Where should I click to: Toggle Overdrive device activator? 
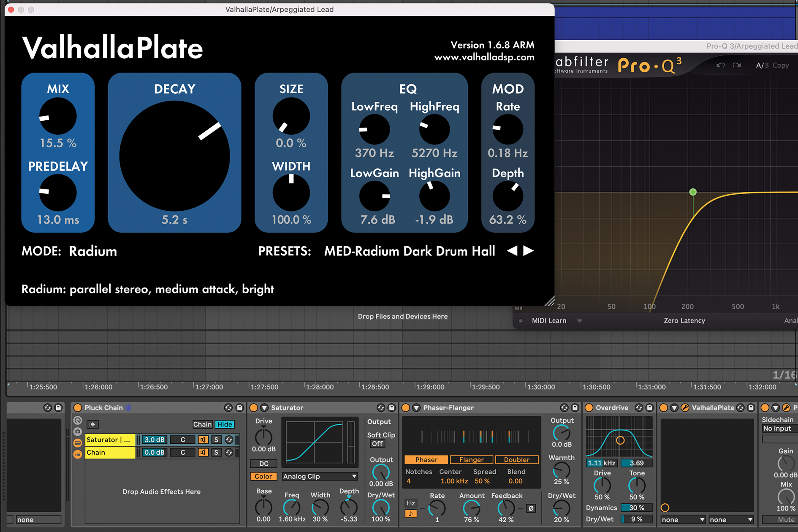(x=589, y=407)
